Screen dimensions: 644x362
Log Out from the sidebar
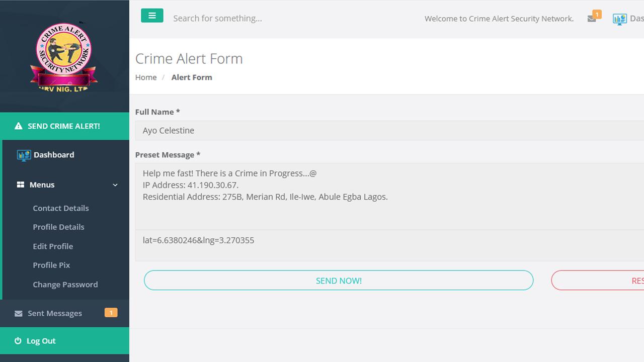tap(64, 341)
